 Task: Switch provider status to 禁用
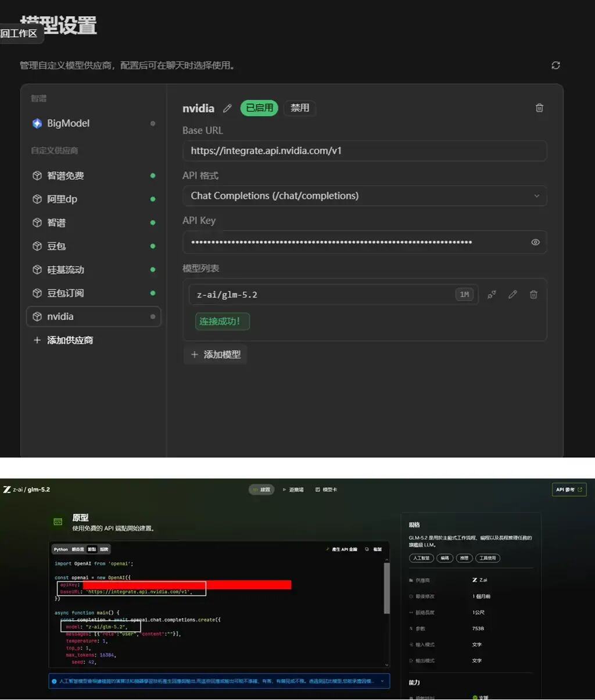300,108
